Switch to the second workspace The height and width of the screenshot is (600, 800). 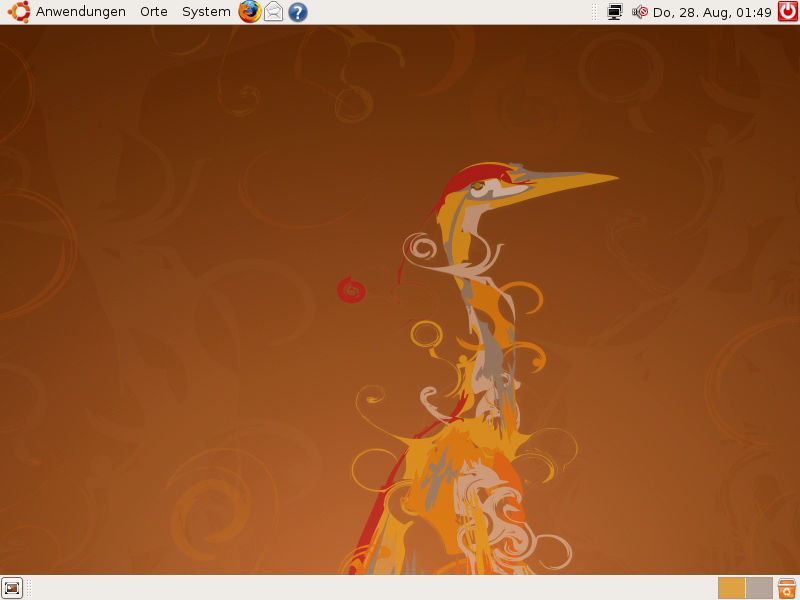(x=759, y=588)
